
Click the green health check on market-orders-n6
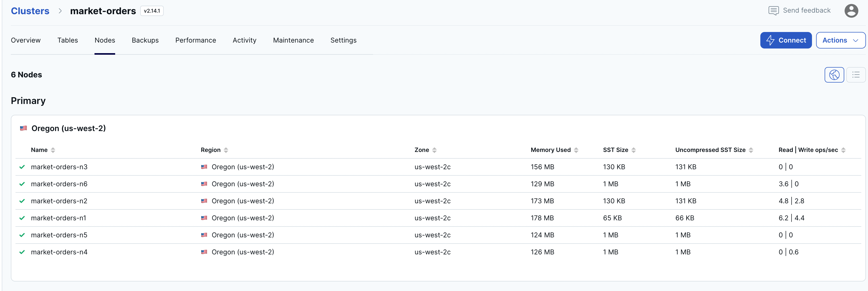22,184
